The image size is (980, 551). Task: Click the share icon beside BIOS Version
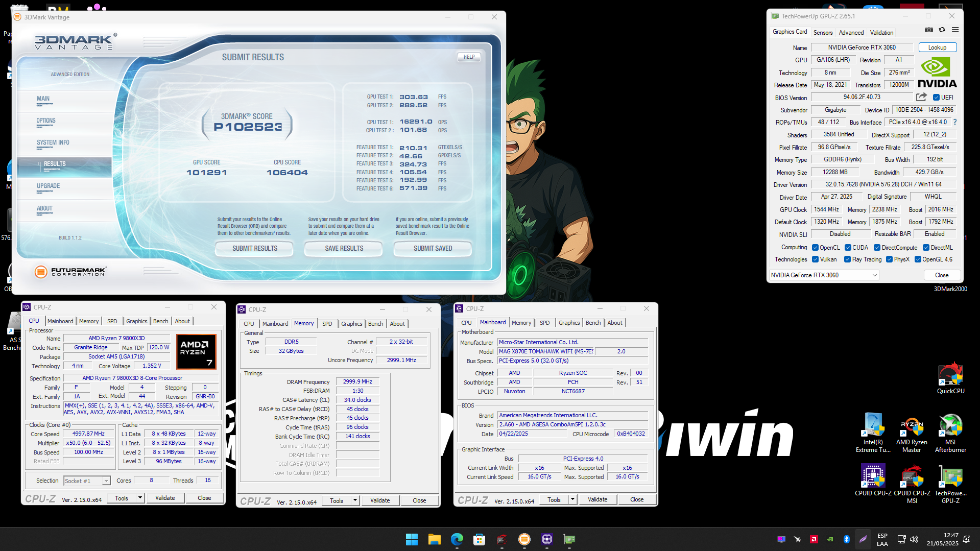922,97
